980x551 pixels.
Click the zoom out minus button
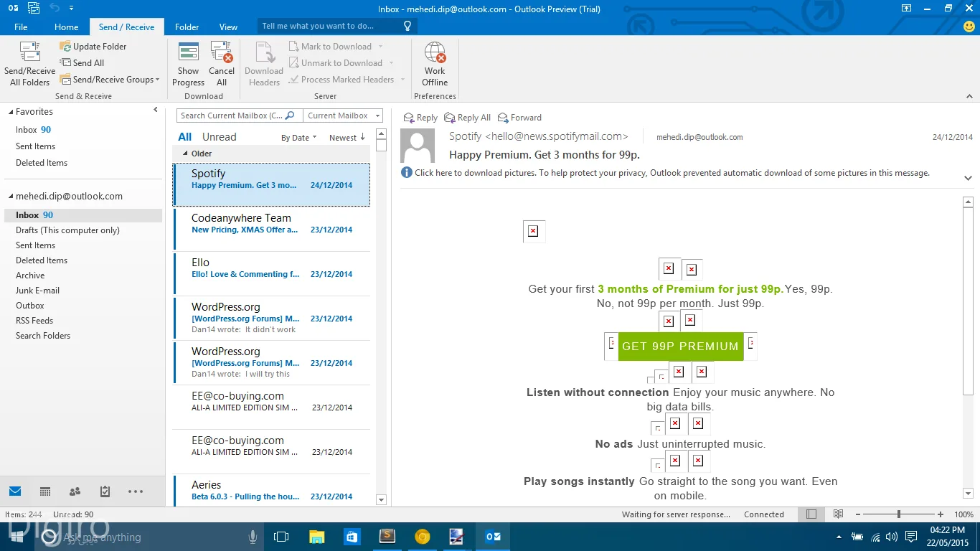[858, 514]
